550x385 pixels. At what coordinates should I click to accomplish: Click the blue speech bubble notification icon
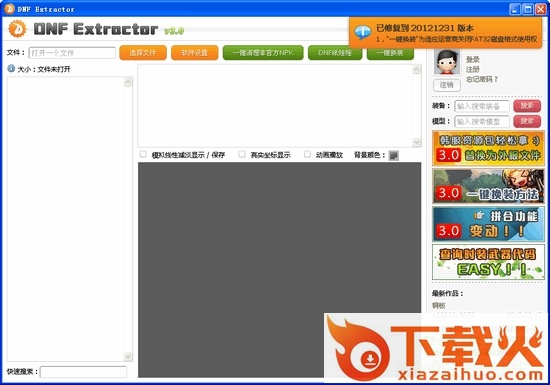tap(363, 32)
